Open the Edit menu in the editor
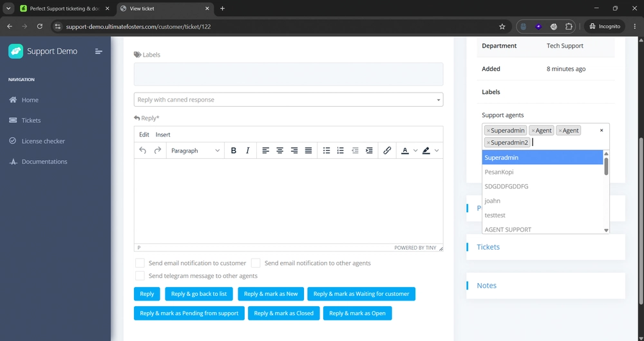Screen dimensions: 644x341 coord(144,134)
